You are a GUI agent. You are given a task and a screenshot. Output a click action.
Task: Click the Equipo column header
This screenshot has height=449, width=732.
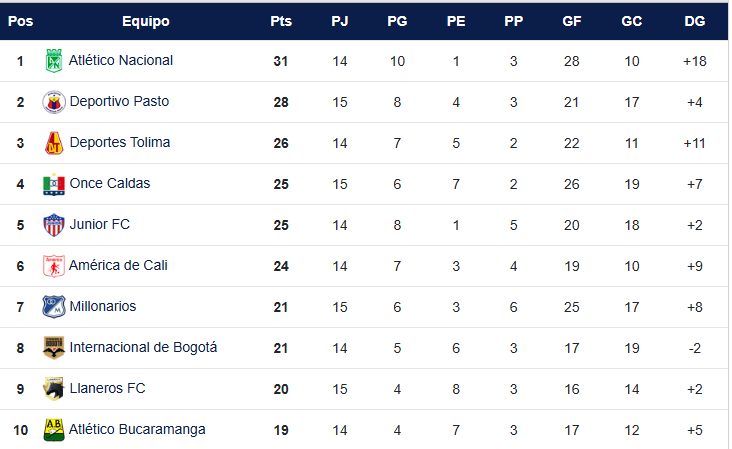pyautogui.click(x=145, y=21)
